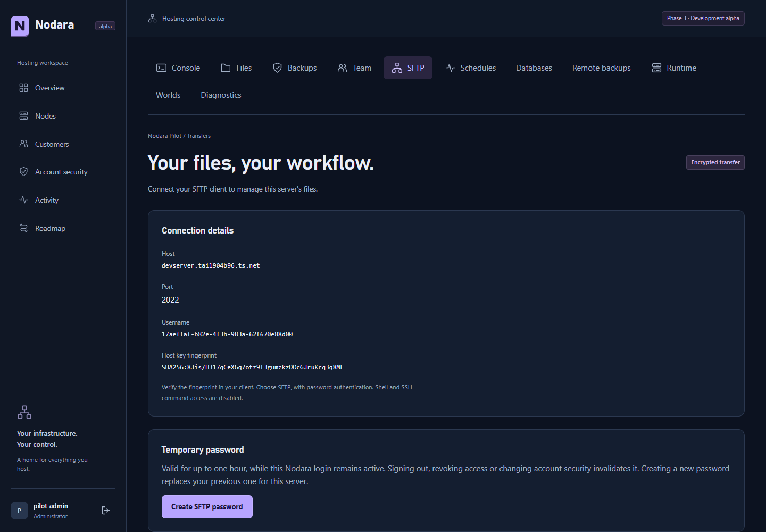Click the Phase 3 Development alpha badge
The image size is (766, 532).
(x=703, y=18)
